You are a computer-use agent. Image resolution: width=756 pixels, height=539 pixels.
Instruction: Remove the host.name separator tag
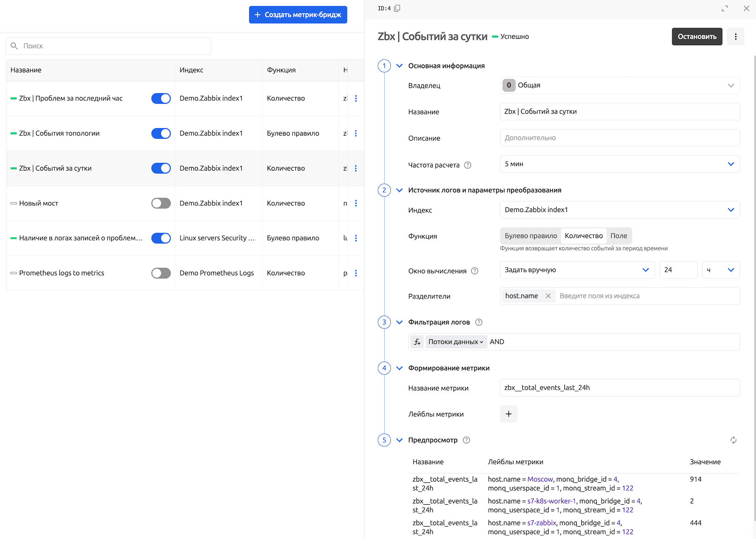pos(548,296)
